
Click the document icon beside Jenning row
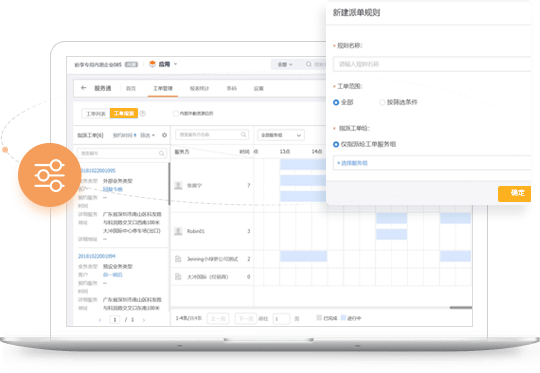(178, 259)
